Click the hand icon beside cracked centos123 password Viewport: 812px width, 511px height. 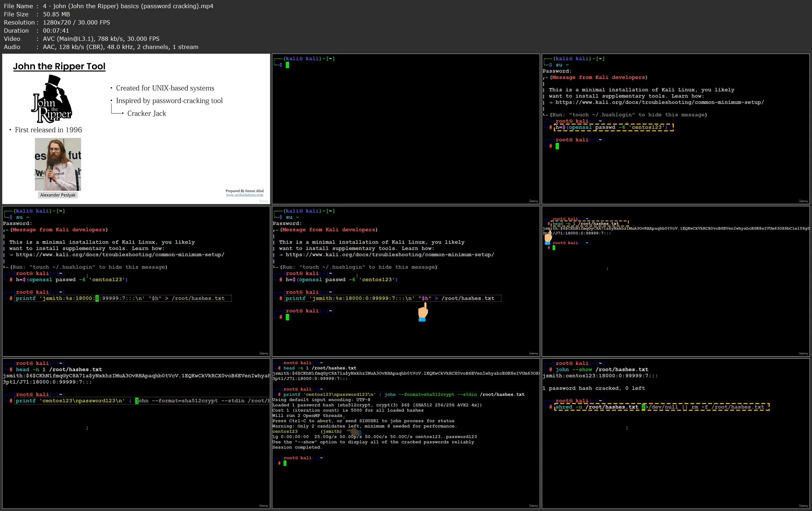354,432
